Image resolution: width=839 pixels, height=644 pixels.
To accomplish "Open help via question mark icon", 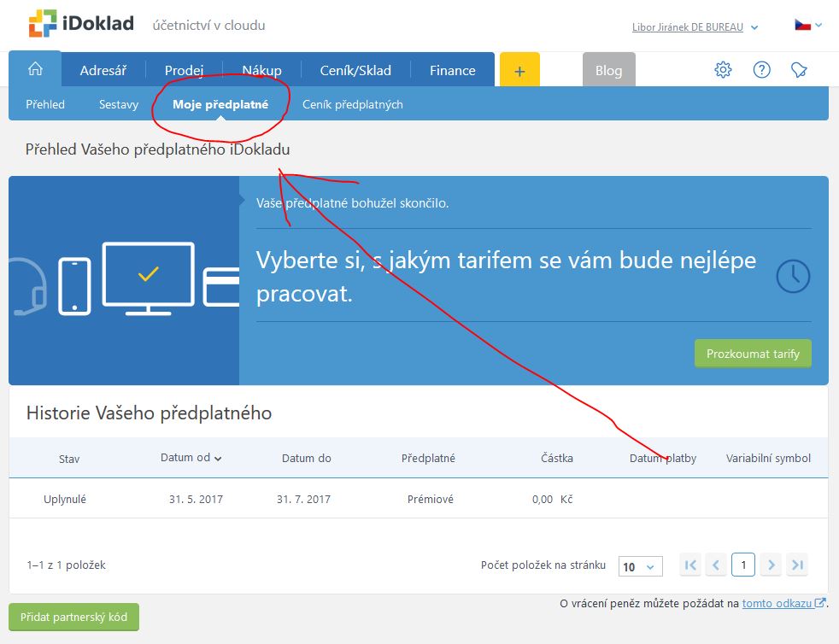I will [761, 70].
